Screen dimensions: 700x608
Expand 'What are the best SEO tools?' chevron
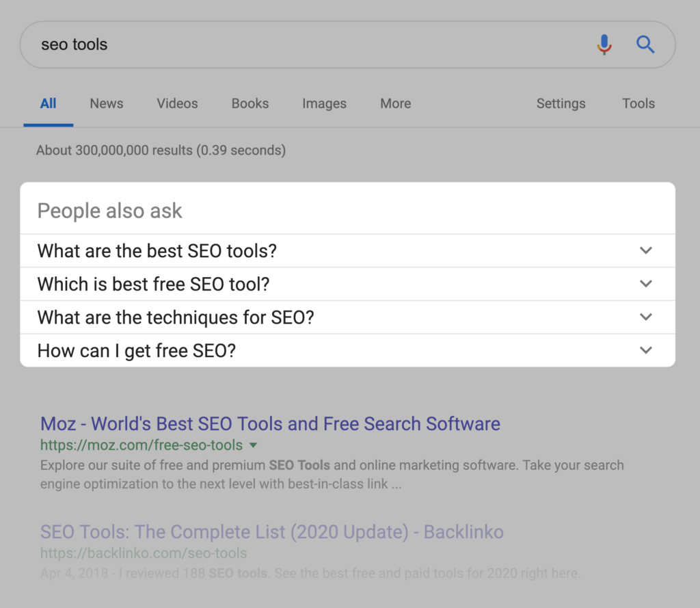[x=646, y=250]
